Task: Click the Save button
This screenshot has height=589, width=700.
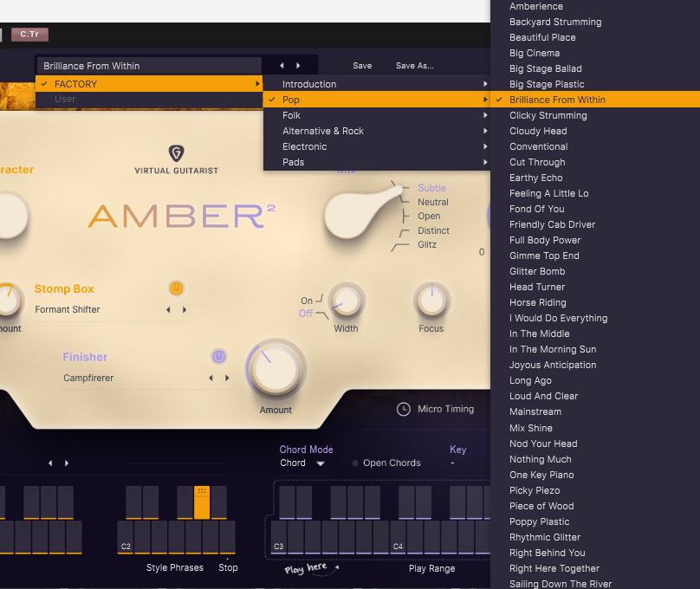Action: pyautogui.click(x=362, y=66)
